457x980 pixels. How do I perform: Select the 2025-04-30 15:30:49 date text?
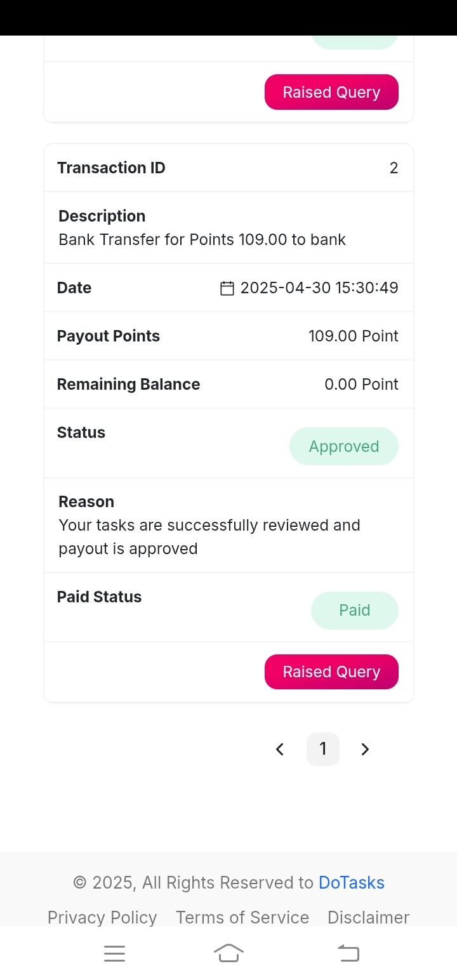coord(319,288)
